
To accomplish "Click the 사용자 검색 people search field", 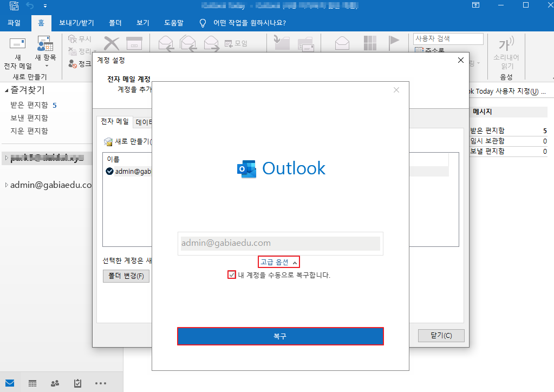I will 448,38.
